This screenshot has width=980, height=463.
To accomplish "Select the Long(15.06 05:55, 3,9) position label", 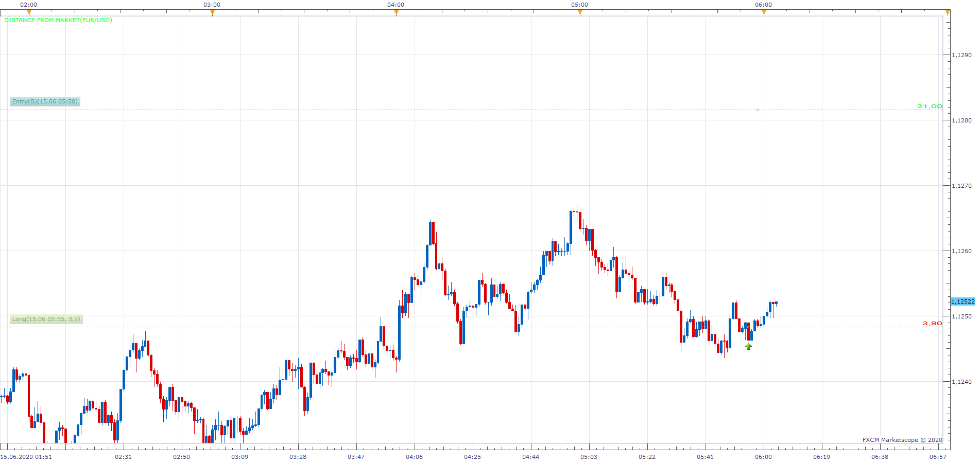I will [46, 319].
